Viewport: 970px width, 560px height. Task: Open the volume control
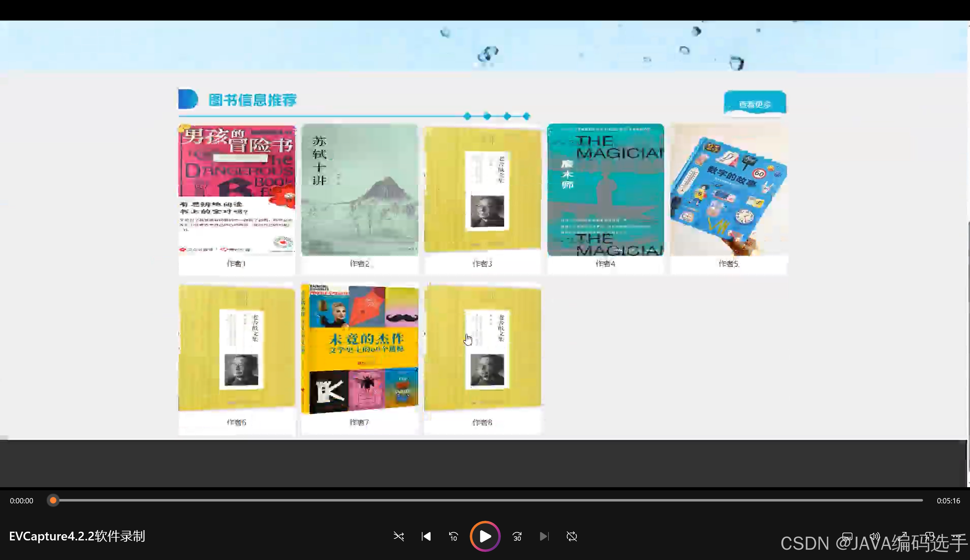(874, 536)
